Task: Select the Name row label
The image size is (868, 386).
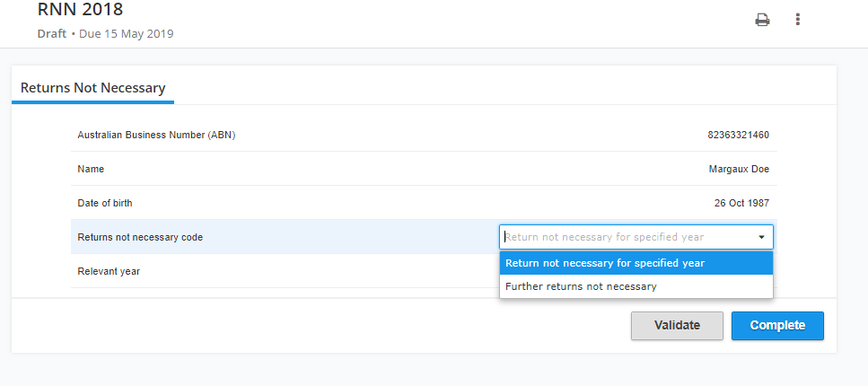Action: 91,169
